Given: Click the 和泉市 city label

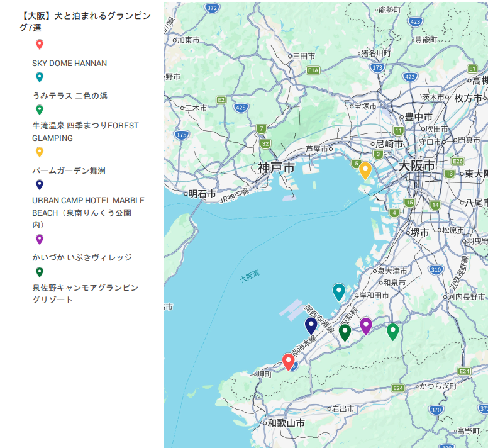Looking at the screenshot, I should click(394, 283).
